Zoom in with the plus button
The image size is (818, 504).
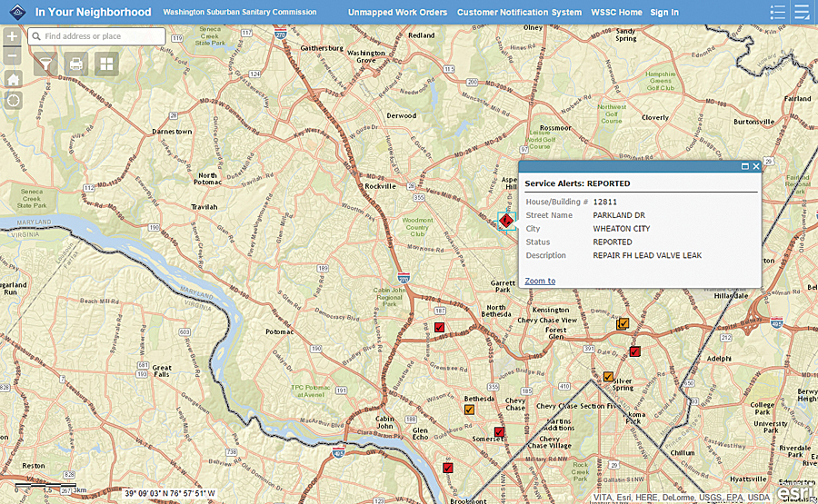[13, 36]
